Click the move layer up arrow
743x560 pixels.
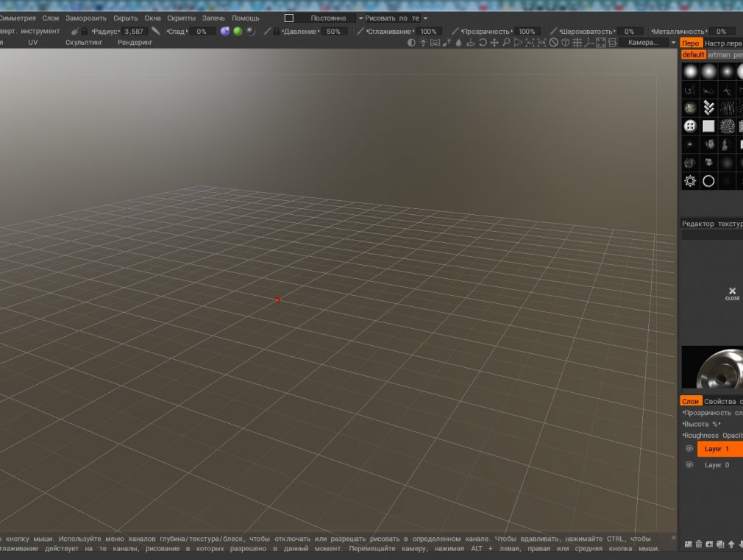[731, 545]
